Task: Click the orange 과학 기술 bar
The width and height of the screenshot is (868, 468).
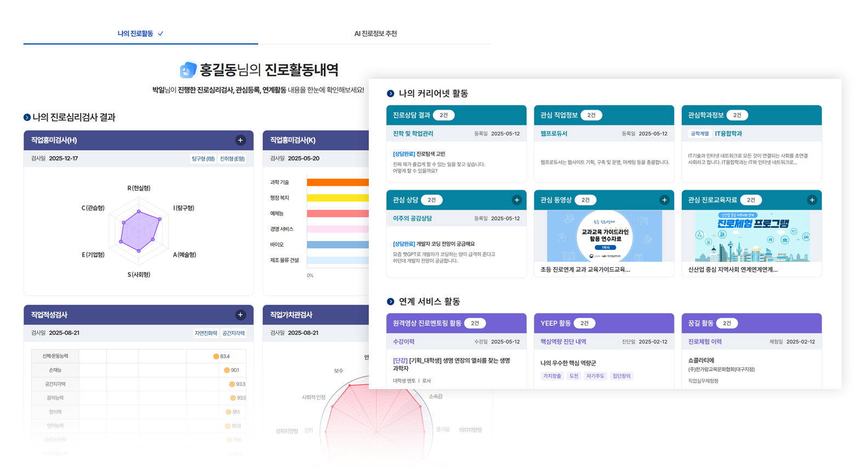Action: pos(338,182)
